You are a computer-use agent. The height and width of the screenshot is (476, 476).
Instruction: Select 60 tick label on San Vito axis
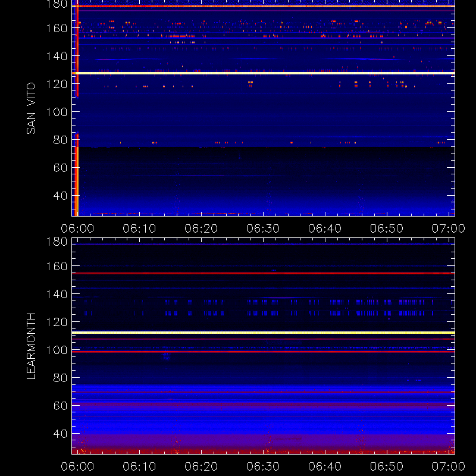(x=60, y=168)
